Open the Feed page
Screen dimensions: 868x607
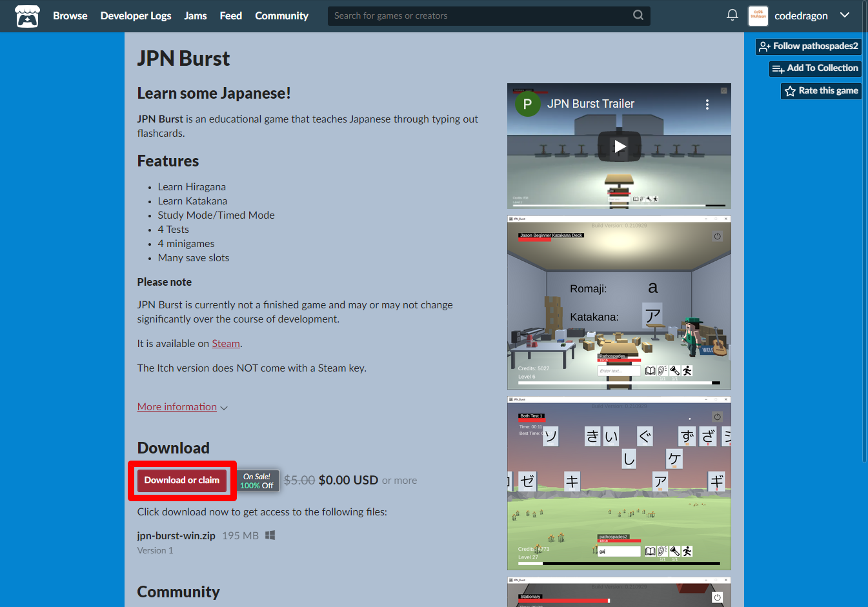tap(231, 15)
